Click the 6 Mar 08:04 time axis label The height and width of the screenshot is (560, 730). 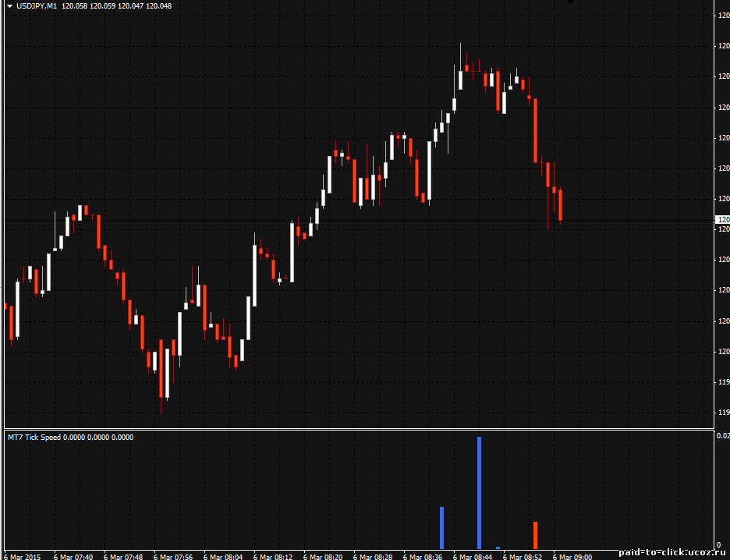coord(223,556)
